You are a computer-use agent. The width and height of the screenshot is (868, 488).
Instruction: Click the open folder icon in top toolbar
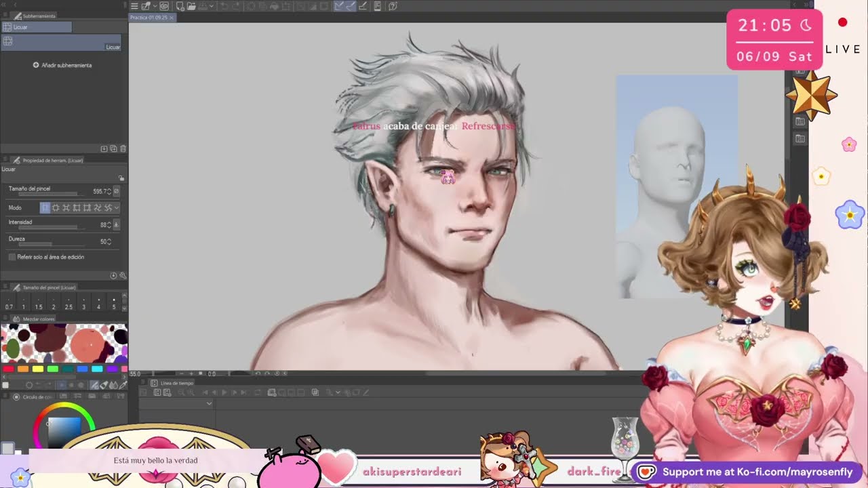click(191, 6)
